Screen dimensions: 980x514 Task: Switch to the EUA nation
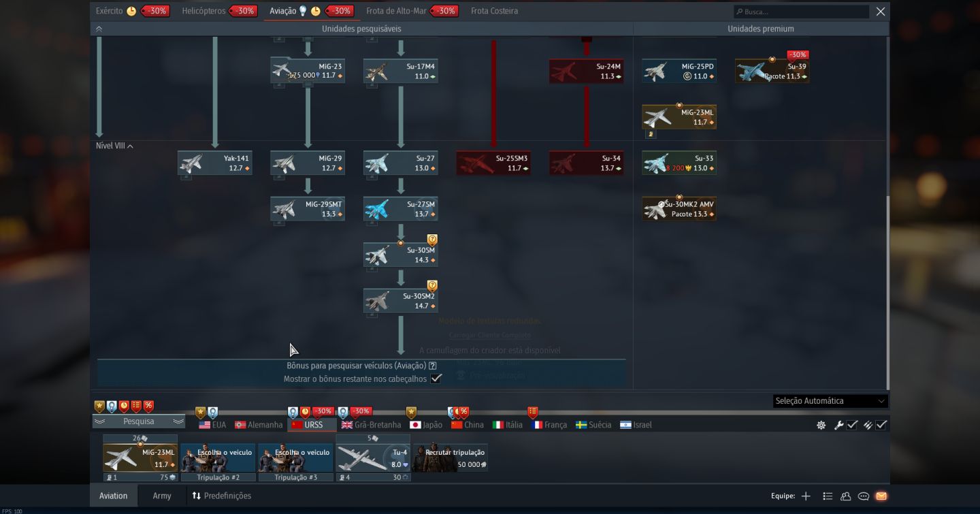212,425
